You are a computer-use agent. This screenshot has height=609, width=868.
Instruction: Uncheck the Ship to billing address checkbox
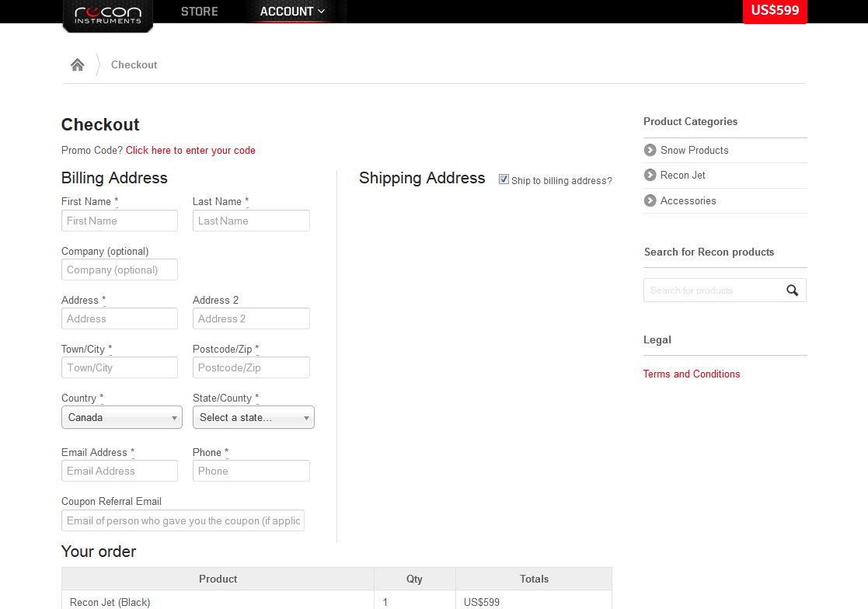504,179
